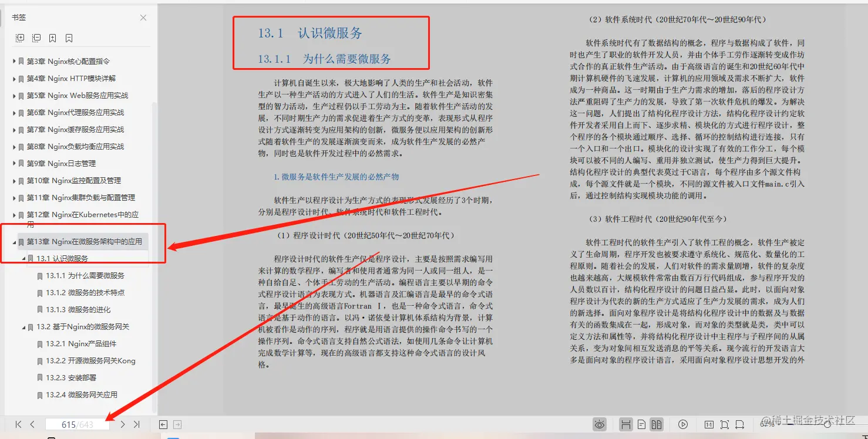Click the bookmark icon beside 第9章 Nginx日志管理
This screenshot has height=439, width=868.
21,163
